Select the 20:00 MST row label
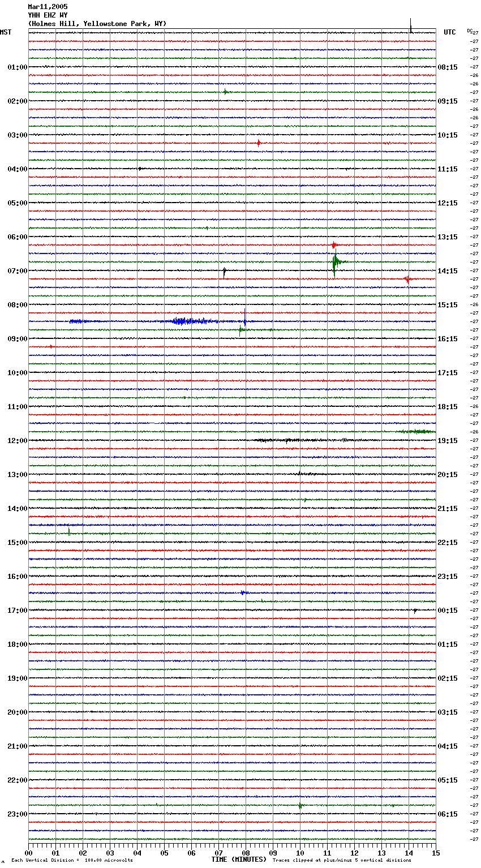This screenshot has width=481, height=868. 18,712
